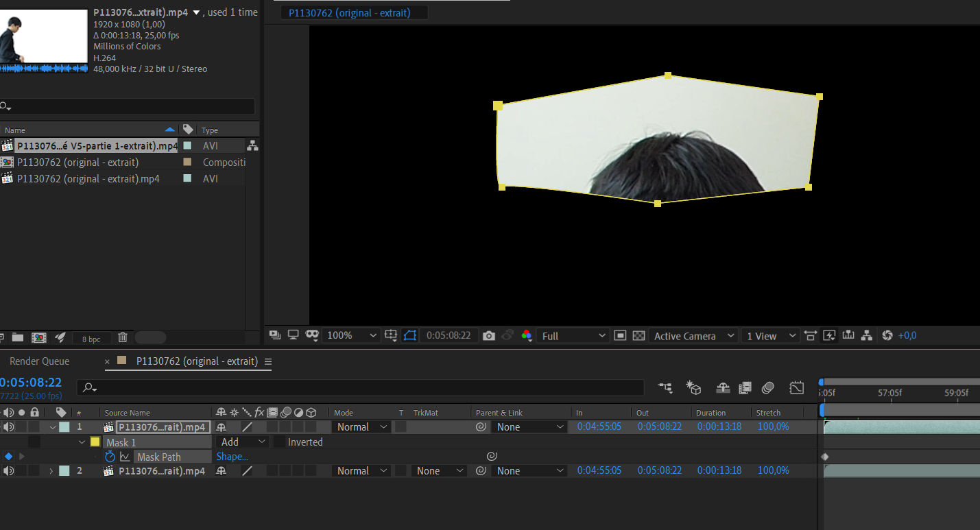
Task: Mute audio for layer 2
Action: pyautogui.click(x=8, y=471)
